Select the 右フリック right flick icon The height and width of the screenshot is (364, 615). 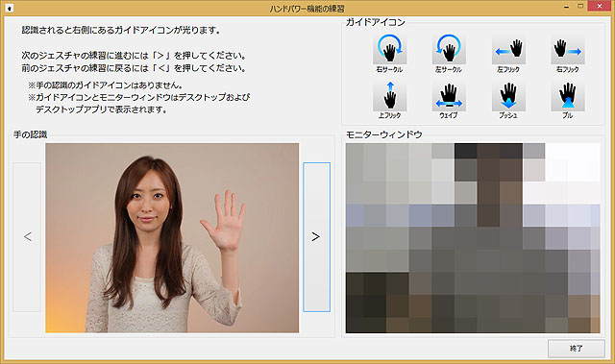coord(568,50)
